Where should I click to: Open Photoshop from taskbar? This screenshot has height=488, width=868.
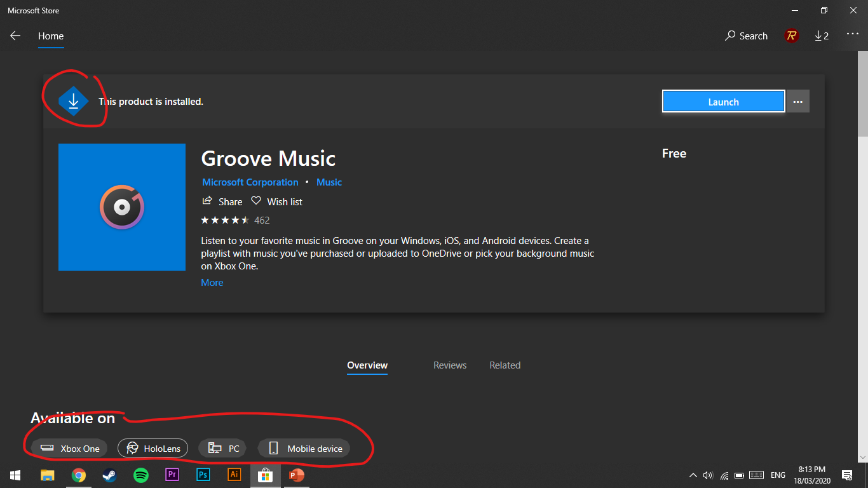[203, 475]
